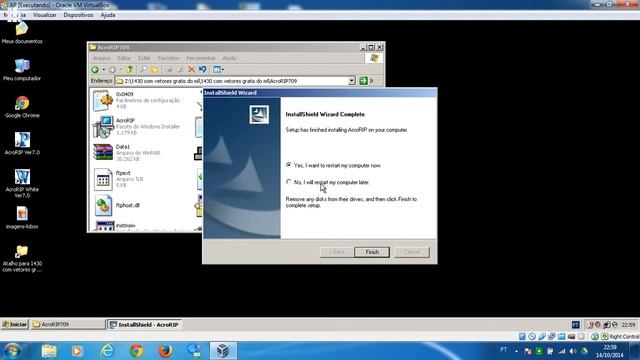The width and height of the screenshot is (640, 360).
Task: Click the 'Atalho para 1430 com vetores' shortcut
Action: [x=22, y=258]
